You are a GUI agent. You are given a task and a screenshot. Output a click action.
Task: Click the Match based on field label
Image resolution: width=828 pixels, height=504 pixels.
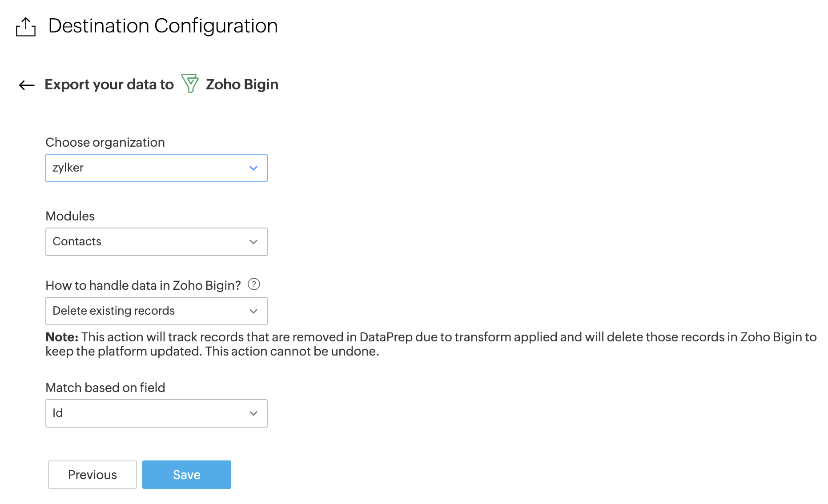click(105, 388)
